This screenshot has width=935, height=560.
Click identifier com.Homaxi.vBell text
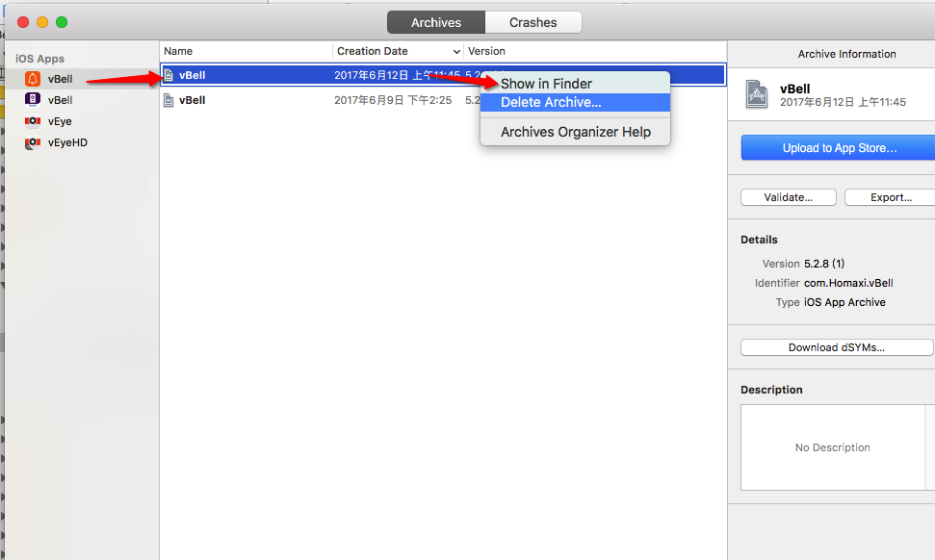[x=848, y=283]
